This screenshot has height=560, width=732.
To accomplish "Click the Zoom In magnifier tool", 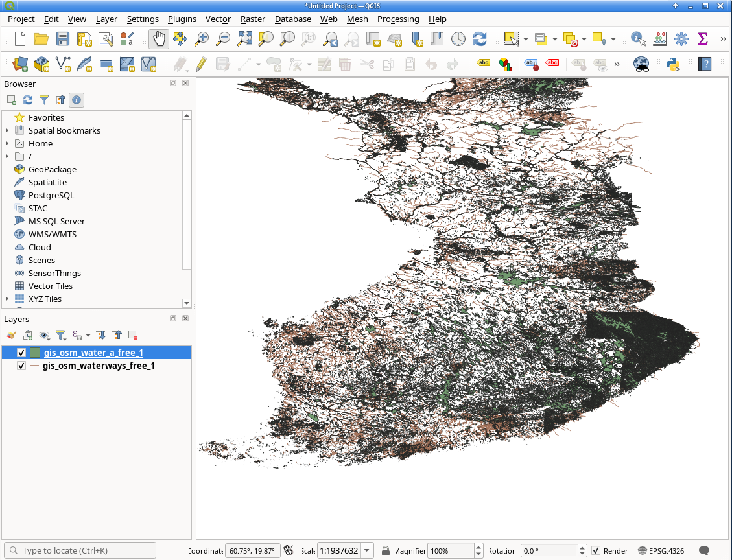I will tap(201, 39).
